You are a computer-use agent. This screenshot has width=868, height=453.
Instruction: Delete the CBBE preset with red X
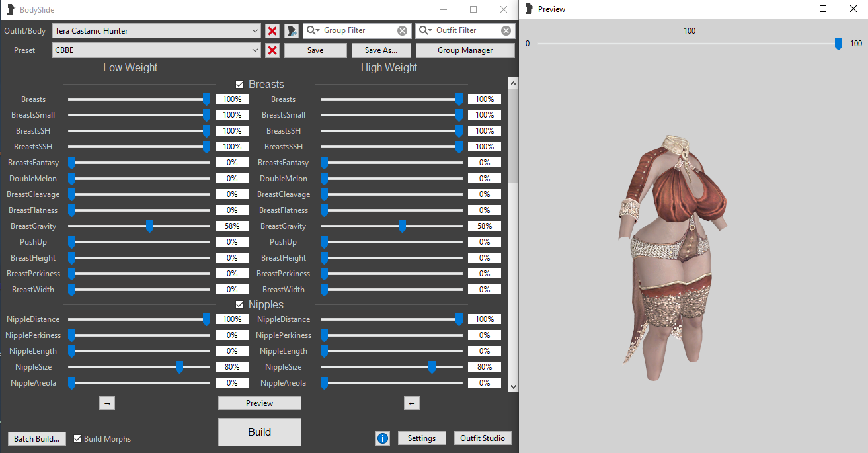272,50
